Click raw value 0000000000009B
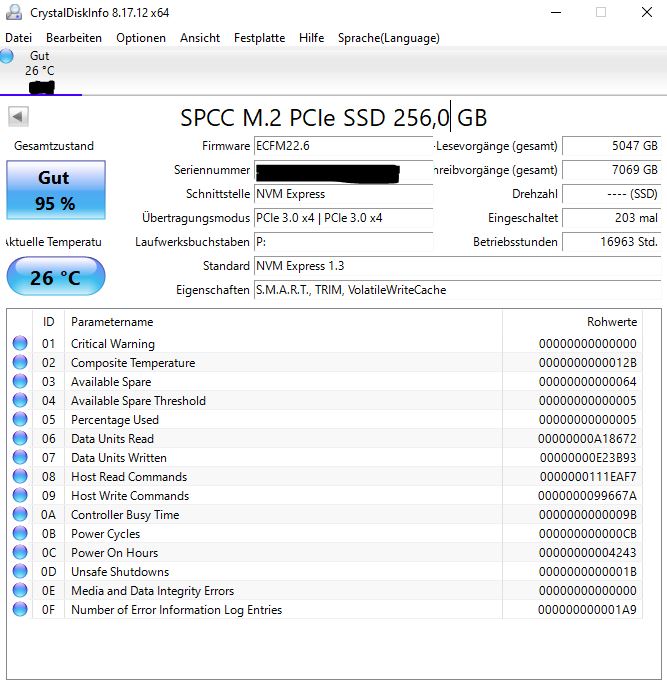This screenshot has height=686, width=667. point(587,515)
